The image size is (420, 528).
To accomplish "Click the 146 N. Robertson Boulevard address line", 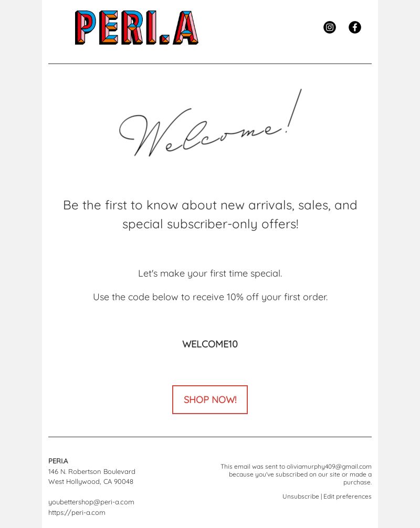I will click(91, 471).
